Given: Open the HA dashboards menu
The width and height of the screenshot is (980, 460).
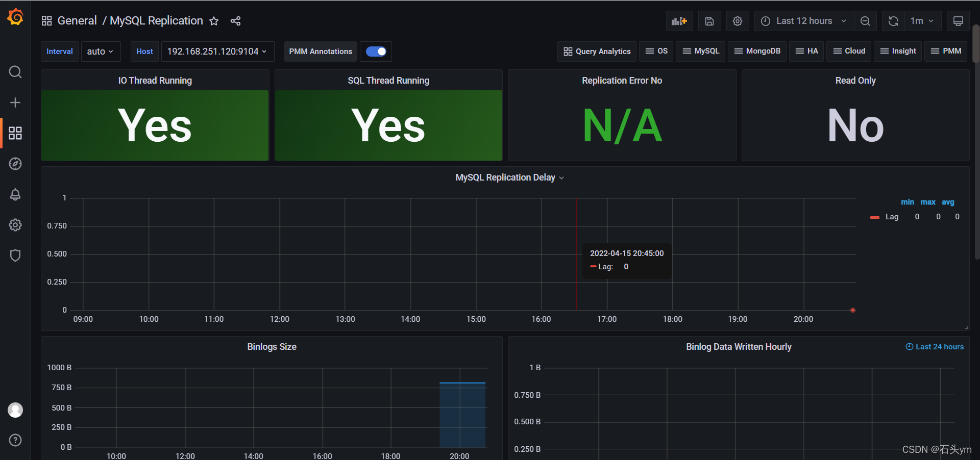Looking at the screenshot, I should click(806, 51).
